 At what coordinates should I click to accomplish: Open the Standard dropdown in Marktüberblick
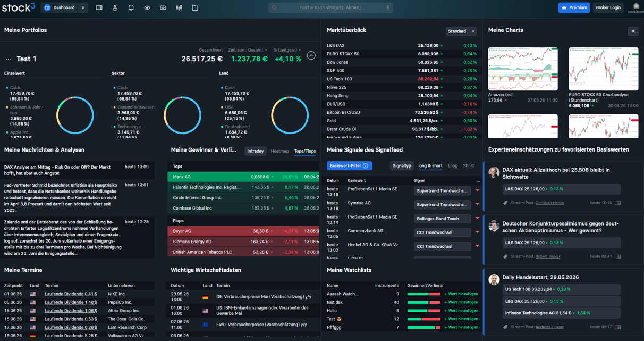tap(461, 31)
